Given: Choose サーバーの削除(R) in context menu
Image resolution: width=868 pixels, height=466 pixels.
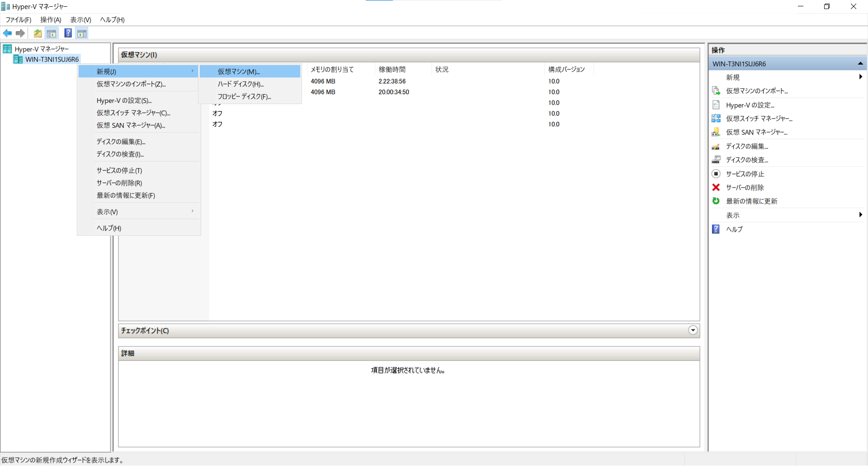Looking at the screenshot, I should click(139, 183).
